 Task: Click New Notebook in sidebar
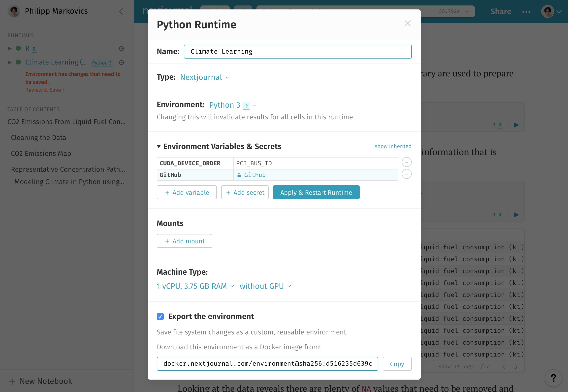tap(41, 381)
